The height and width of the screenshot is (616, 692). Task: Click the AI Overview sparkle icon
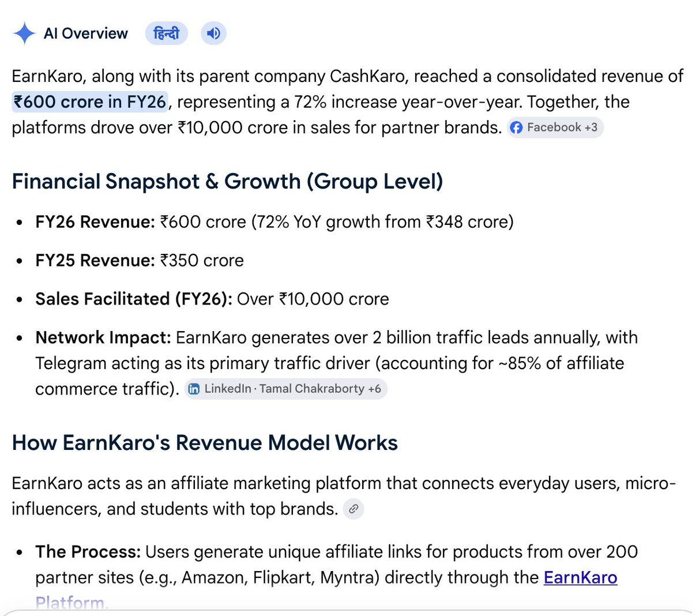pos(24,33)
